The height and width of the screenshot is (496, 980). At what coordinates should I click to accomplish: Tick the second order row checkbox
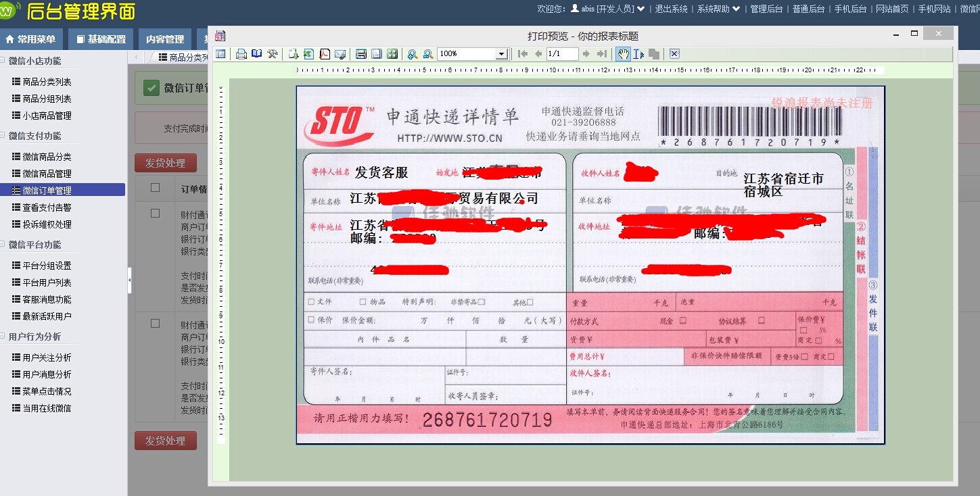(x=156, y=324)
